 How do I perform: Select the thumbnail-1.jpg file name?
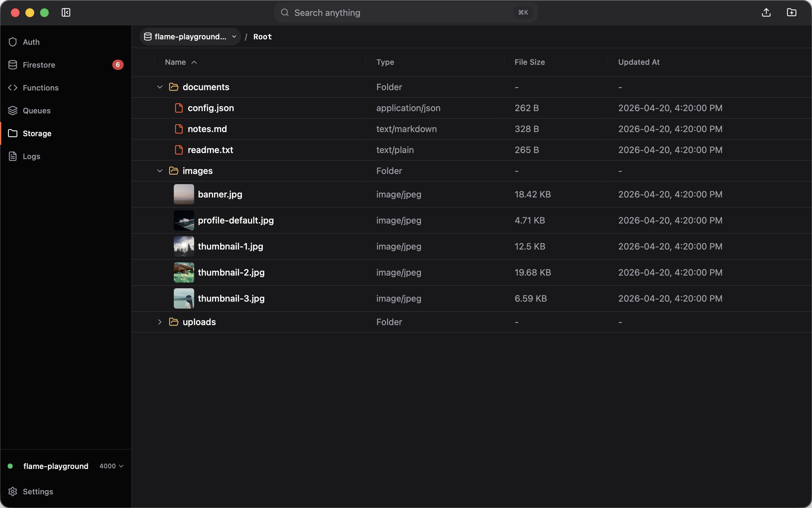click(x=230, y=246)
